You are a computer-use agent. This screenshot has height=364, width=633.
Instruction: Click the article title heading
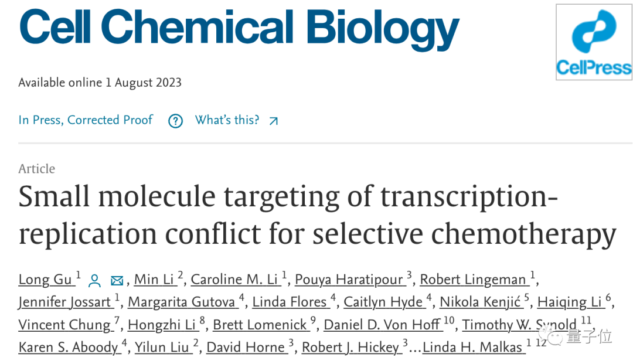coord(316,215)
